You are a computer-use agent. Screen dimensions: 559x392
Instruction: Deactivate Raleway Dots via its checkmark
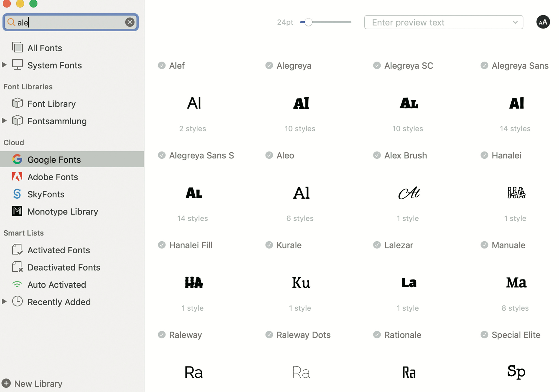click(269, 335)
